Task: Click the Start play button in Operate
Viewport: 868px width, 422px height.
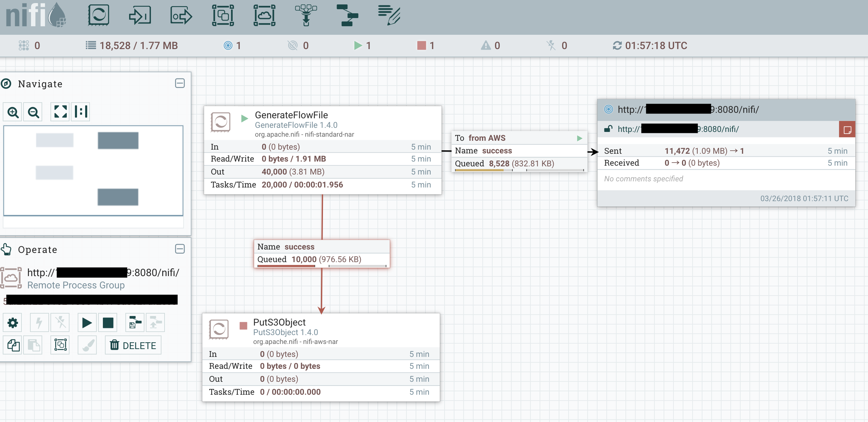Action: coord(87,322)
